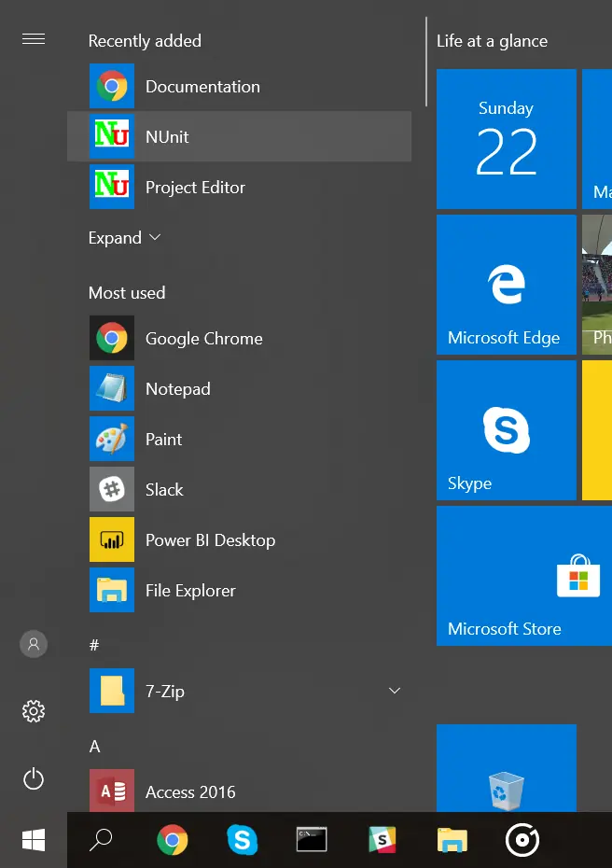Open Power BI Desktop app
The image size is (612, 868).
pyautogui.click(x=210, y=539)
